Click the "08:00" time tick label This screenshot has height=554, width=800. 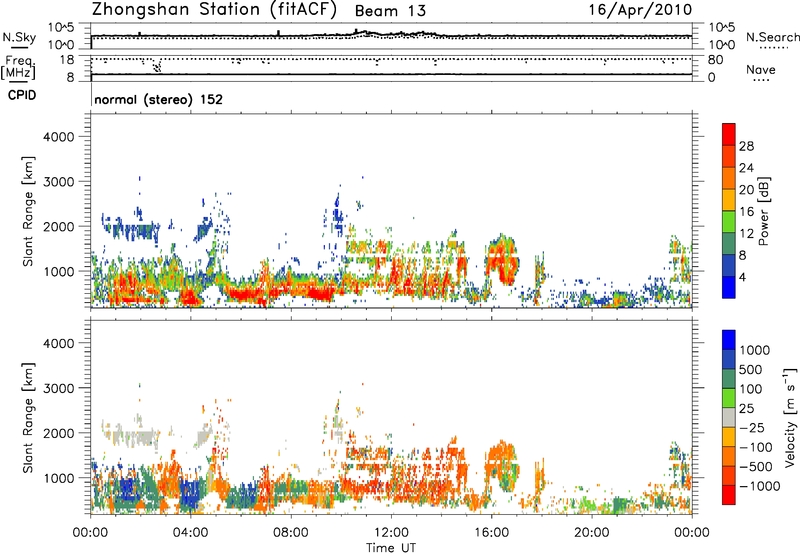click(x=291, y=533)
